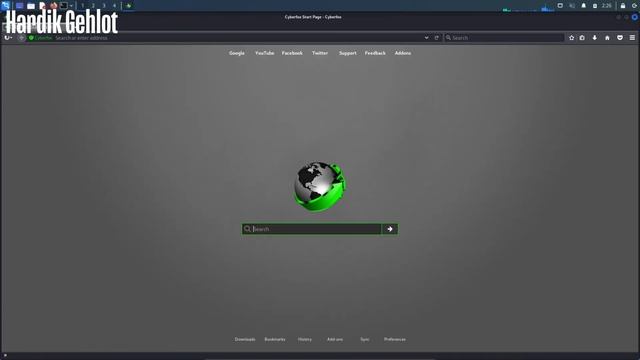Open Preferences from bottom shortcuts
Image resolution: width=640 pixels, height=360 pixels.
point(395,339)
